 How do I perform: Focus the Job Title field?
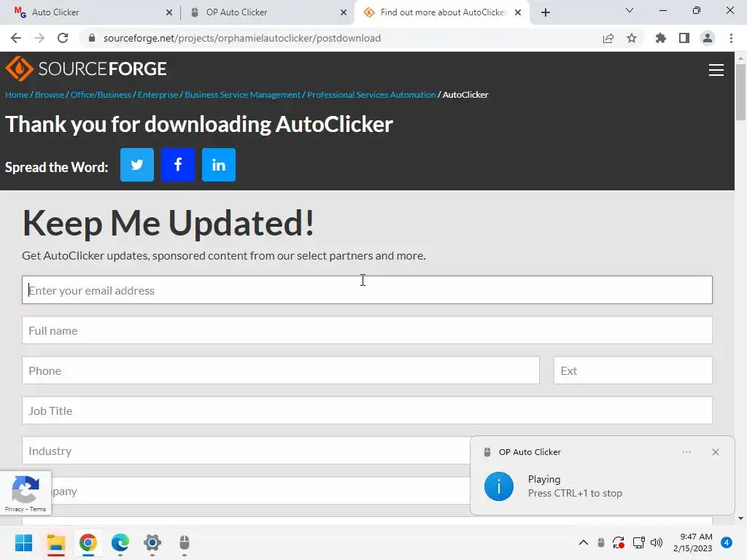367,411
